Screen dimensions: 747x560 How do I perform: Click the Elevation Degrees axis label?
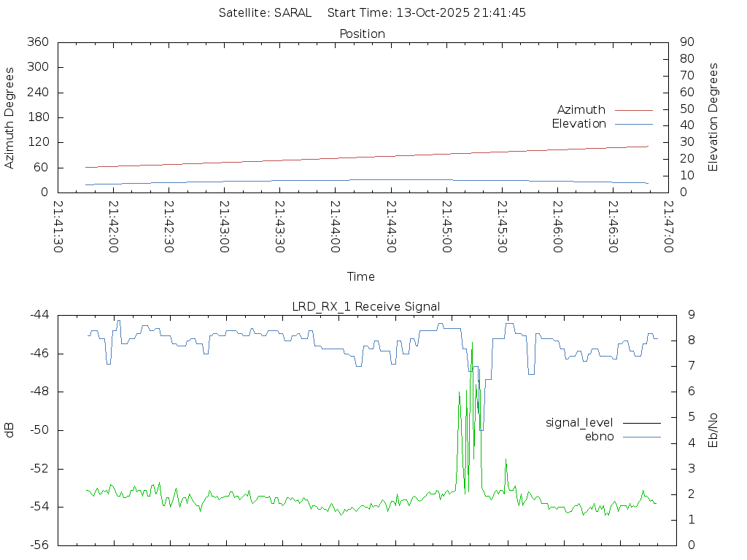coord(713,117)
